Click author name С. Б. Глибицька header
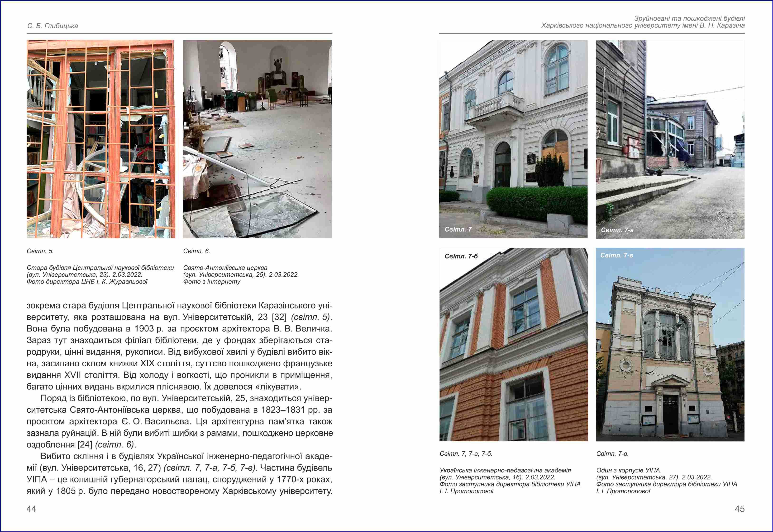This screenshot has height=532, width=773. (53, 26)
